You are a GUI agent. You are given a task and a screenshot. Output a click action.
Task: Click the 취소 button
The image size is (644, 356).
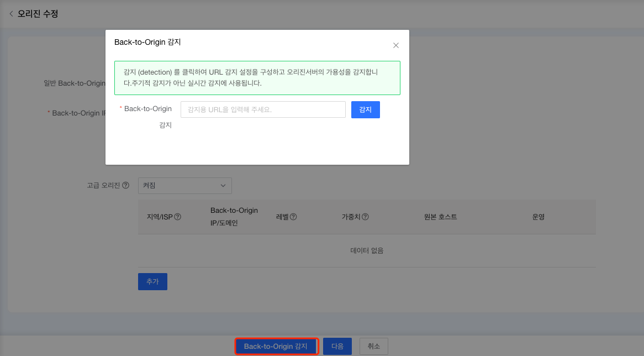pos(373,345)
